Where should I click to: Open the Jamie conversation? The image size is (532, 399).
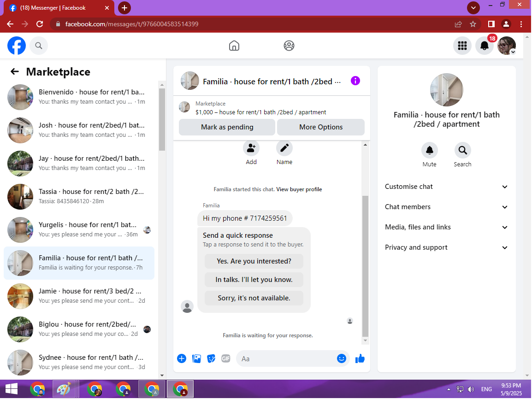click(79, 296)
